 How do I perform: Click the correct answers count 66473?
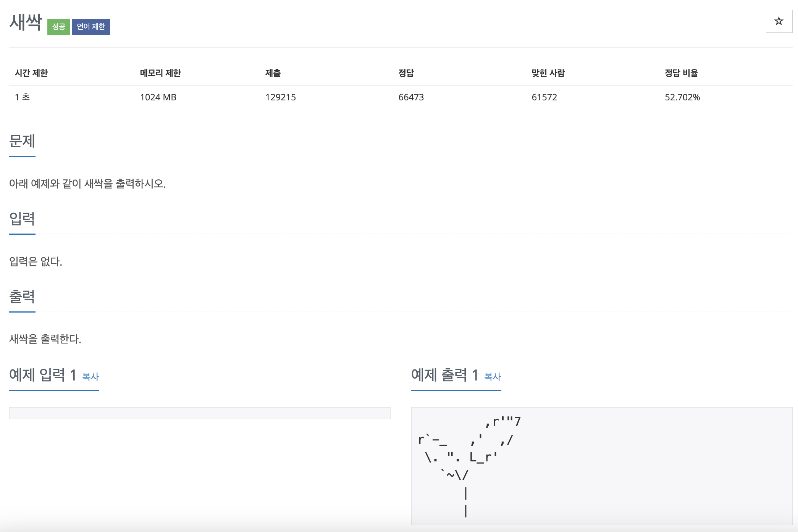coord(411,97)
